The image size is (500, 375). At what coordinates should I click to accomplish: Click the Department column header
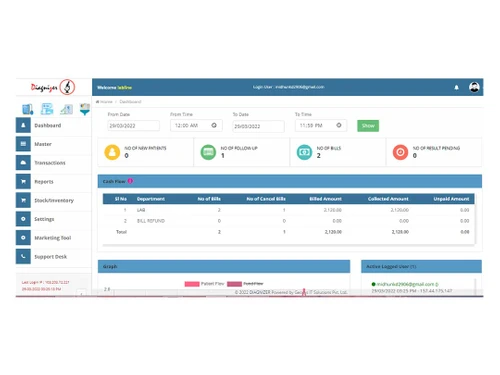[151, 199]
